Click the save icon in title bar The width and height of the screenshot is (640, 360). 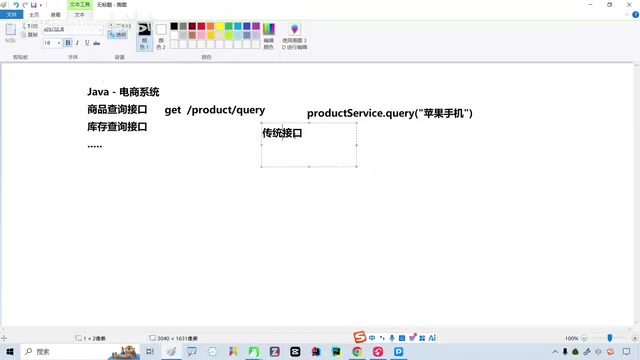coord(33,5)
